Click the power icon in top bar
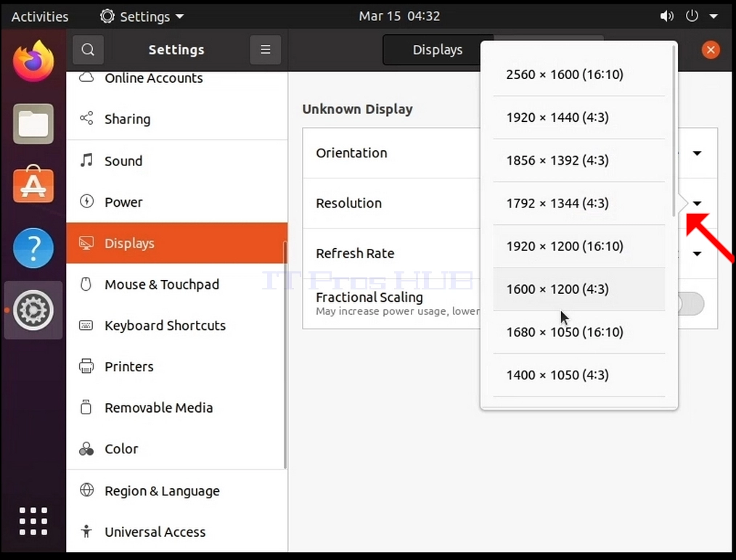This screenshot has width=736, height=560. [692, 16]
